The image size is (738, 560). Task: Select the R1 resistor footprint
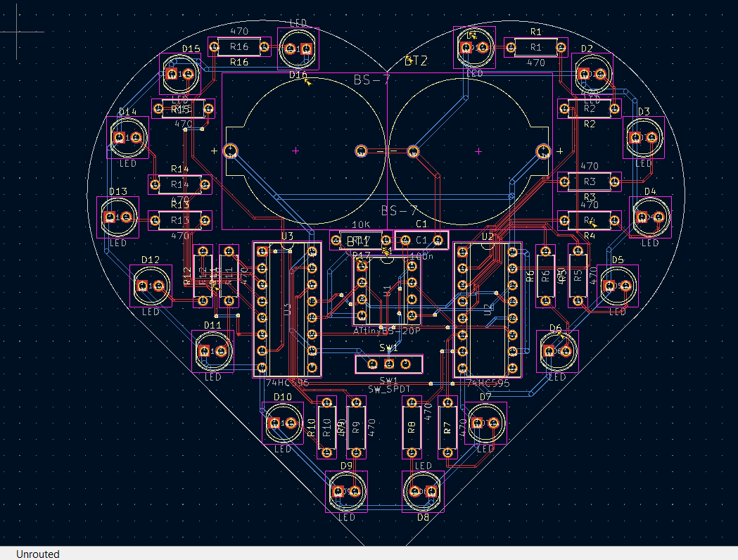[x=535, y=48]
